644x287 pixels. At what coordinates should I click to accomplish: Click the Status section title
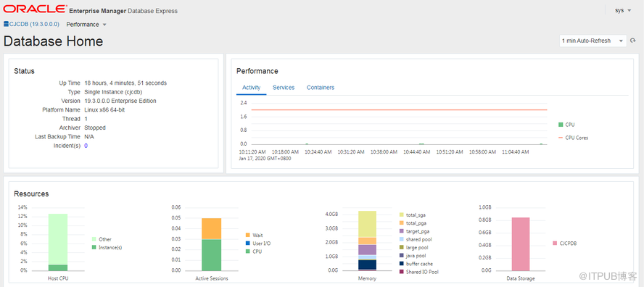24,71
